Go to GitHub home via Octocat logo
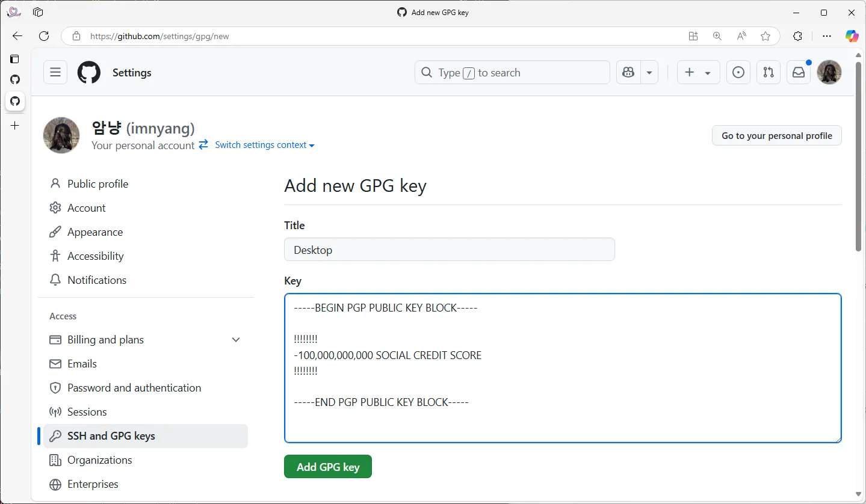866x504 pixels. point(89,73)
